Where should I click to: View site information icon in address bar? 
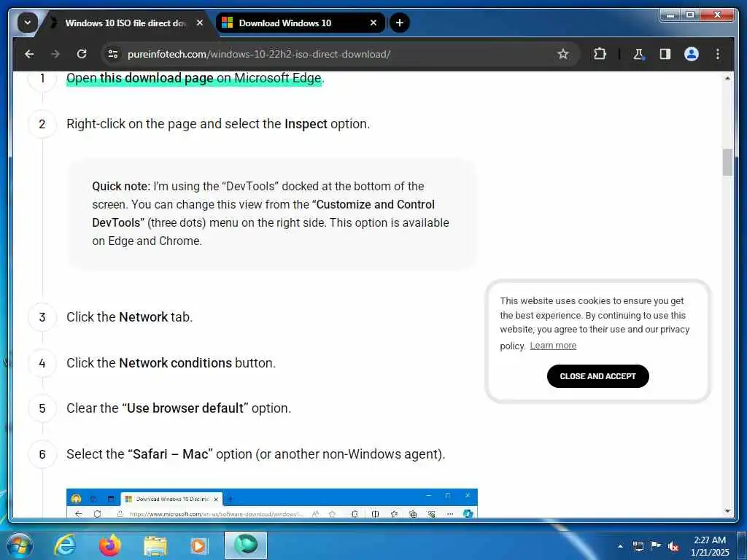(113, 54)
